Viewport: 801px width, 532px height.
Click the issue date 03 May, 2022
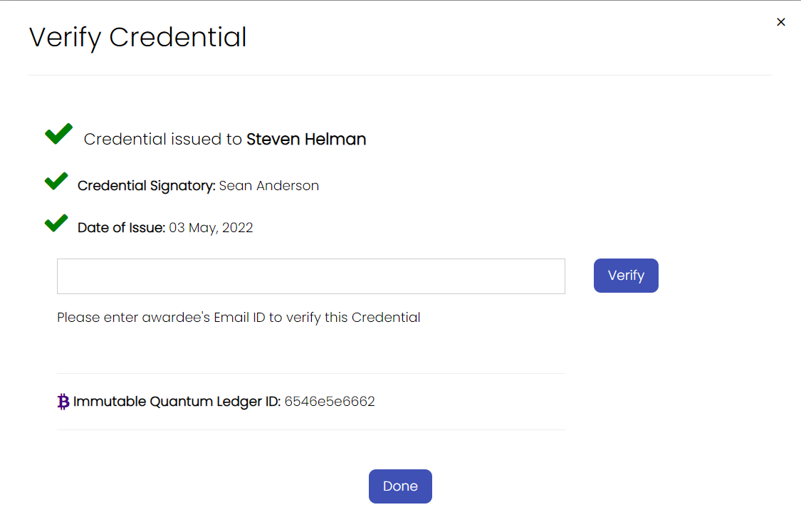[x=212, y=227]
